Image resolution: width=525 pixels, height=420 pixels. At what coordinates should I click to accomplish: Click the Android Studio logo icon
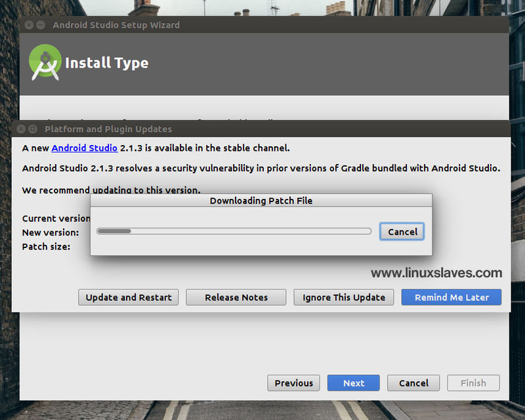click(x=45, y=62)
